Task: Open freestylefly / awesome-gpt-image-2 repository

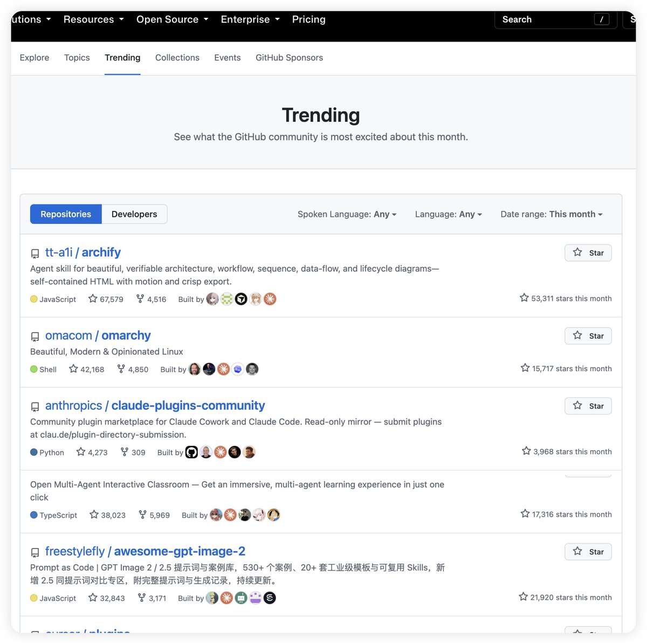Action: pos(145,551)
